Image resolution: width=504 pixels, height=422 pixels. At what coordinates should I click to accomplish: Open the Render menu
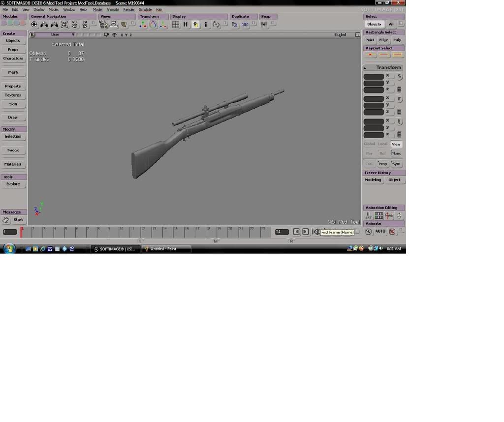point(129,10)
